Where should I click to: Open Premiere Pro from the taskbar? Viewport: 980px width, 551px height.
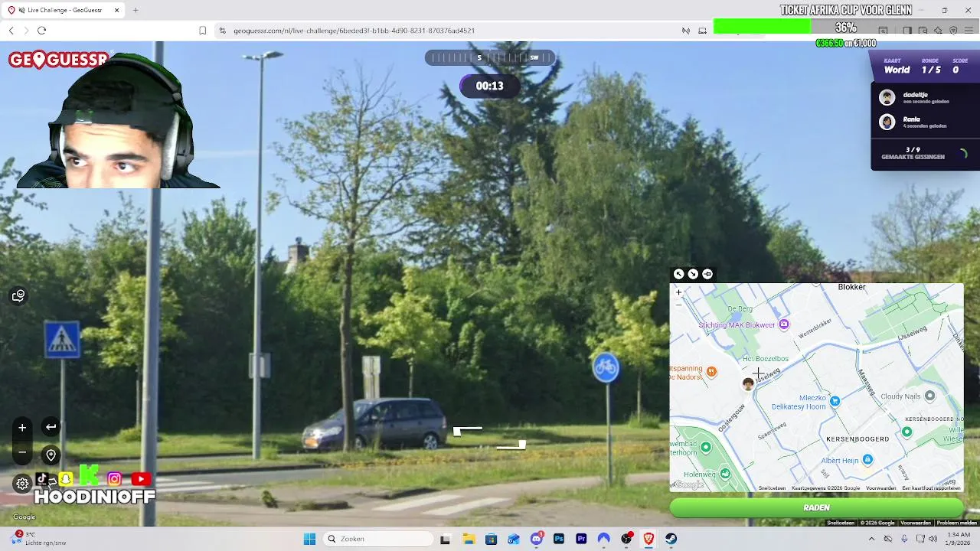coord(581,539)
